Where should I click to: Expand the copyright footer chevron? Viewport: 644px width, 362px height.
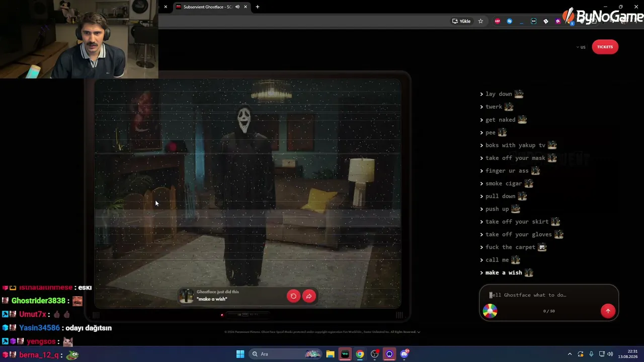coord(419,332)
